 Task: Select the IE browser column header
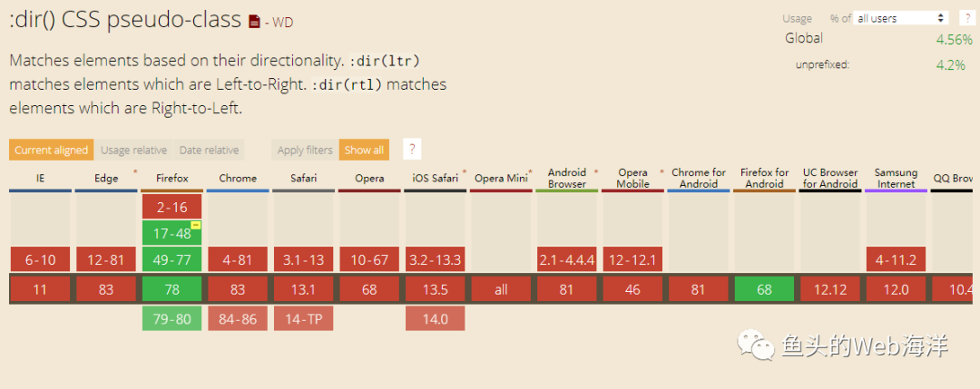(x=40, y=179)
